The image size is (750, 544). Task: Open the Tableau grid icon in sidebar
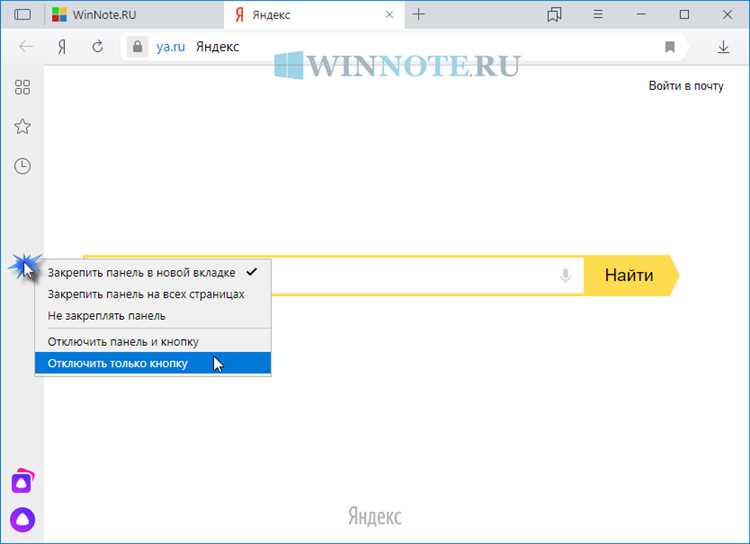[x=22, y=87]
